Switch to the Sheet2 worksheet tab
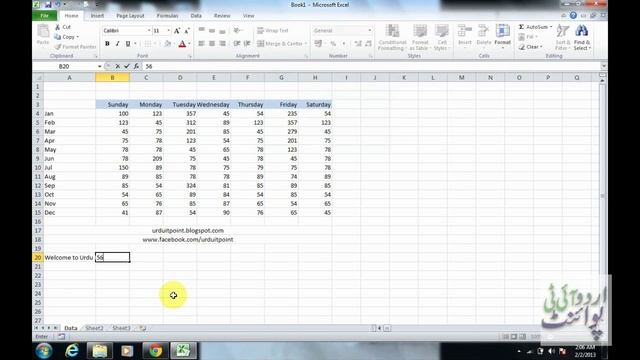640x360 pixels. 94,328
